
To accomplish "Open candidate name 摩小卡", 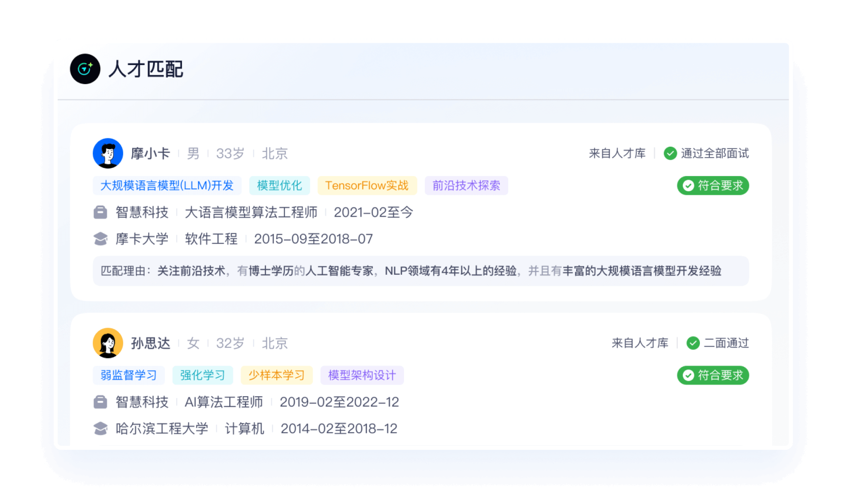I will pyautogui.click(x=150, y=154).
